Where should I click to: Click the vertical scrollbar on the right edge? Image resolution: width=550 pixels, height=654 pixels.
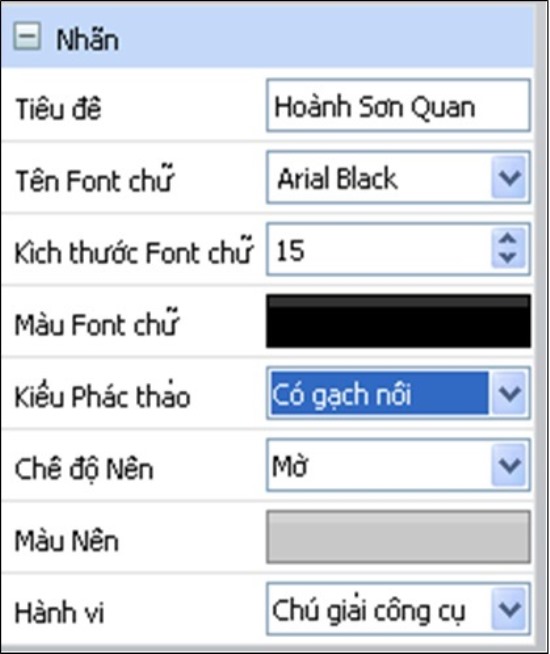pyautogui.click(x=541, y=325)
